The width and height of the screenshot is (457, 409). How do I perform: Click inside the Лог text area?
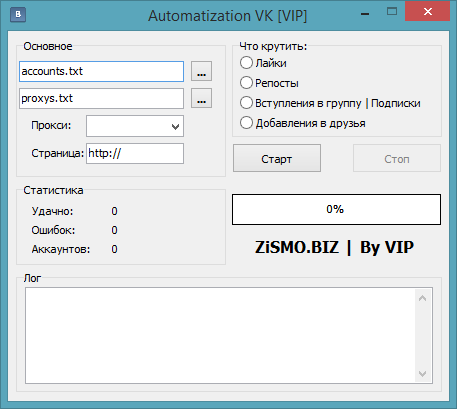(220, 336)
